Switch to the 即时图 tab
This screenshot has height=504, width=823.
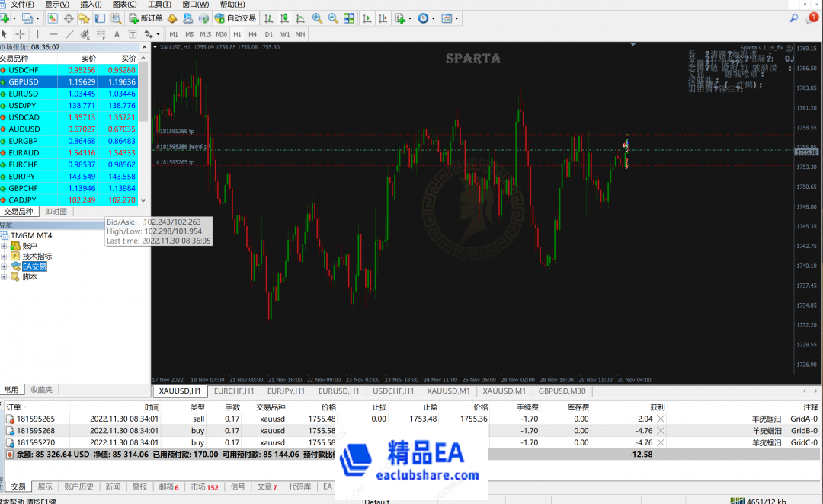click(55, 211)
